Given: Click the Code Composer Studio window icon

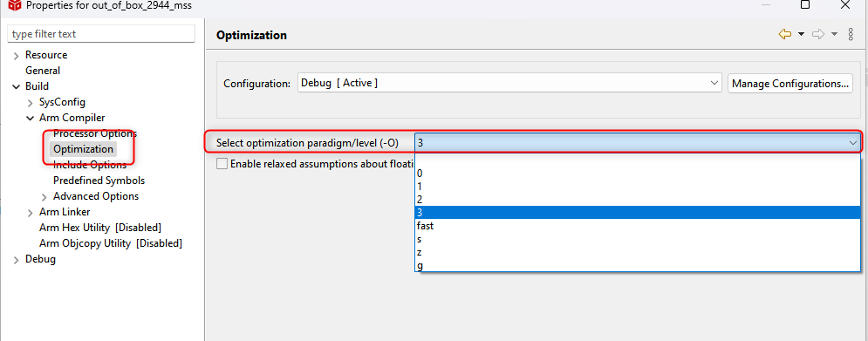Looking at the screenshot, I should 15,5.
